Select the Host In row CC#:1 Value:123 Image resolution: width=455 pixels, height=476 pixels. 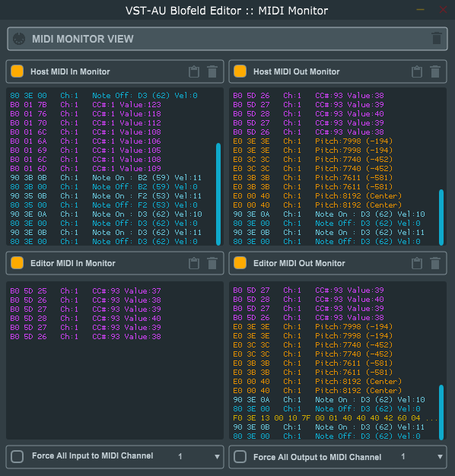[86, 105]
